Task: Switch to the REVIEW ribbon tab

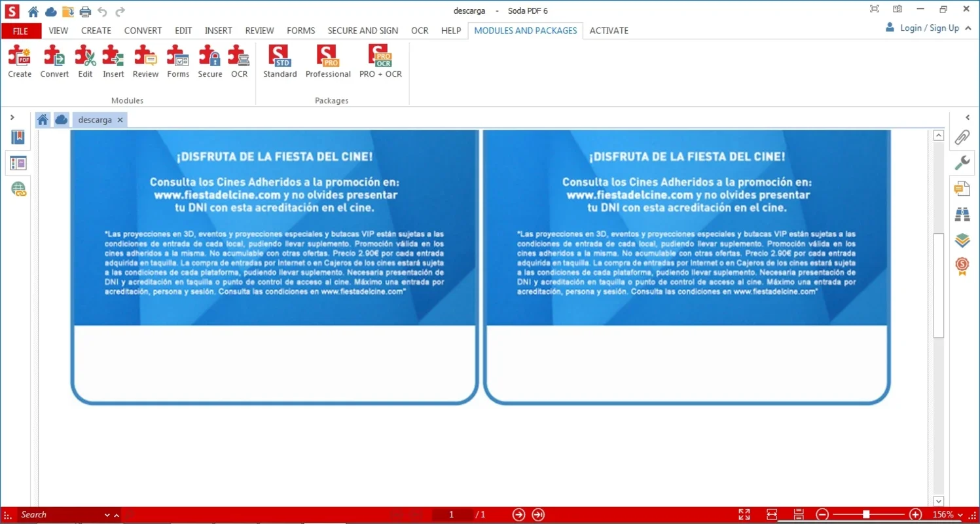Action: click(259, 31)
